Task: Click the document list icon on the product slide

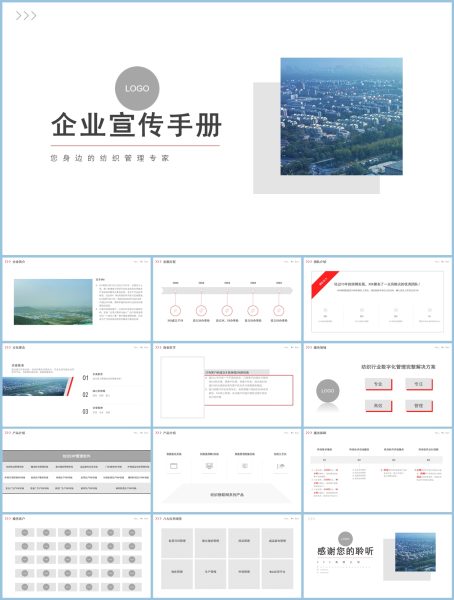Action: (x=245, y=466)
